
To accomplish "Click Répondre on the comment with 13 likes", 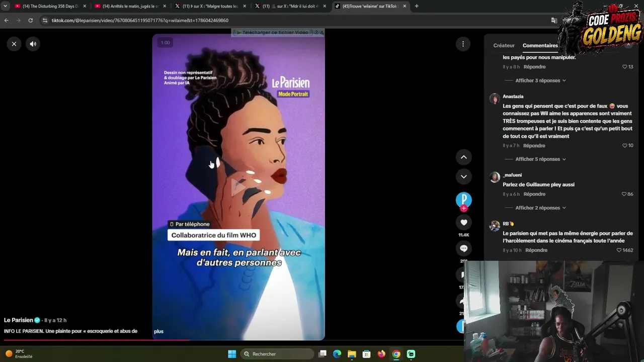I will click(534, 67).
